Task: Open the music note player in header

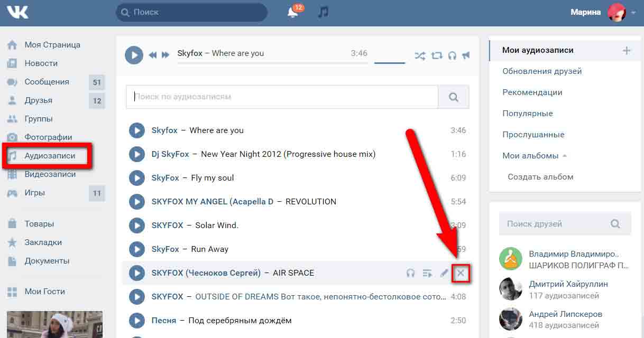Action: (323, 12)
